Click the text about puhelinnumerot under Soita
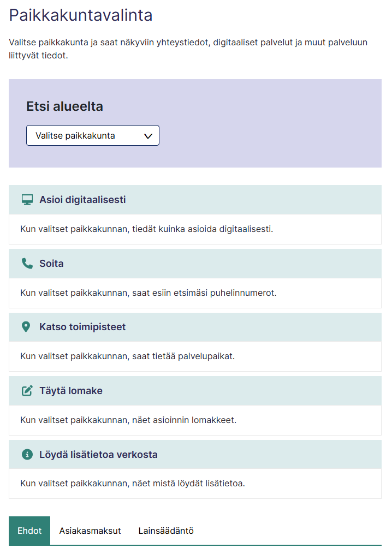 click(x=149, y=293)
